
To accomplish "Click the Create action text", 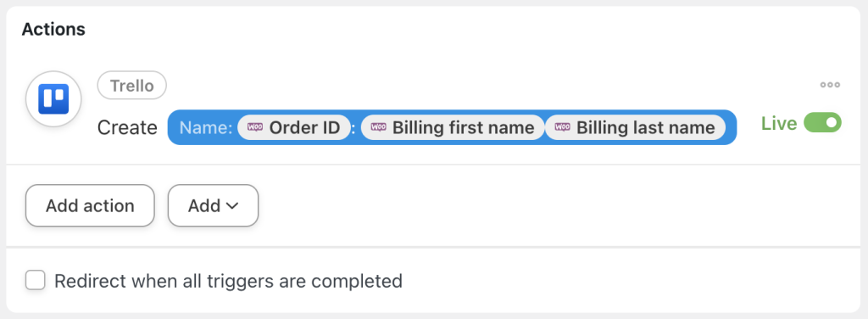I will 127,127.
